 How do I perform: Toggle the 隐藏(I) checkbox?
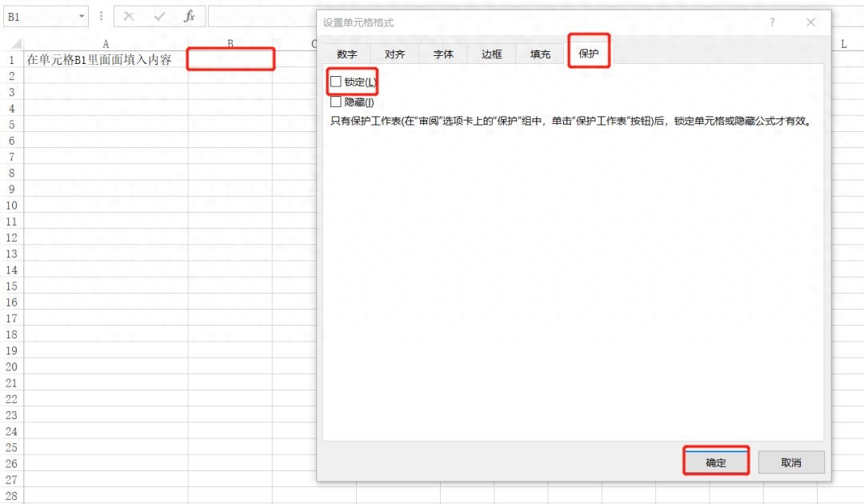pyautogui.click(x=335, y=102)
